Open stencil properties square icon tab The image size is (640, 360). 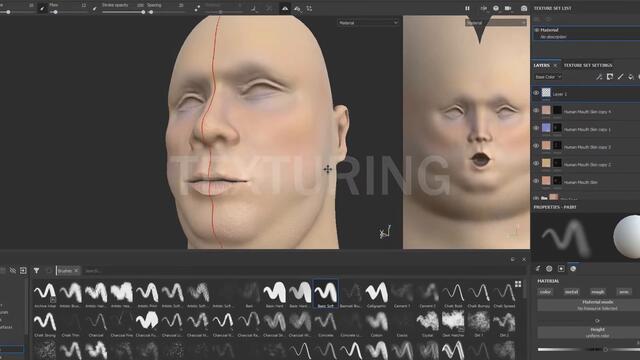click(x=561, y=269)
